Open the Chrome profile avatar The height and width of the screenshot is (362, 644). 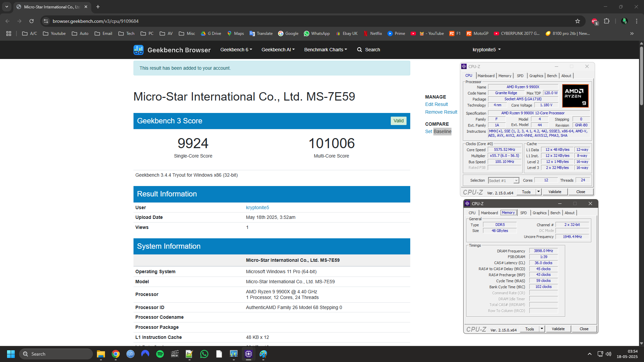click(624, 21)
